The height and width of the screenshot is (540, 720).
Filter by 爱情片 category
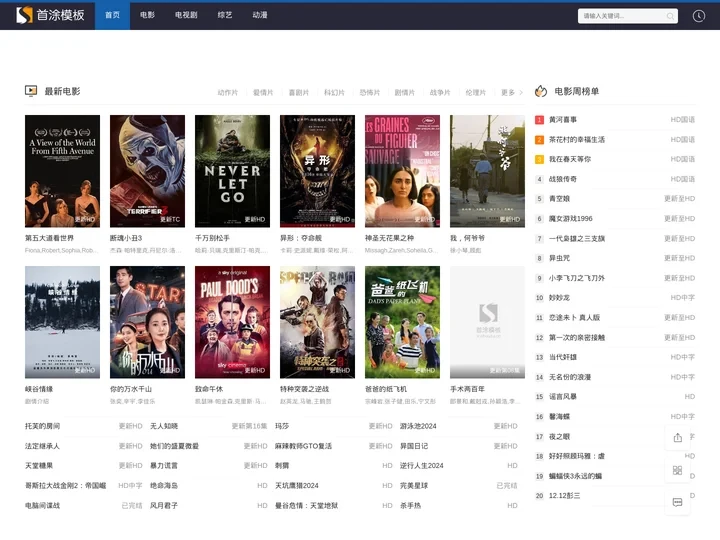coord(263,93)
